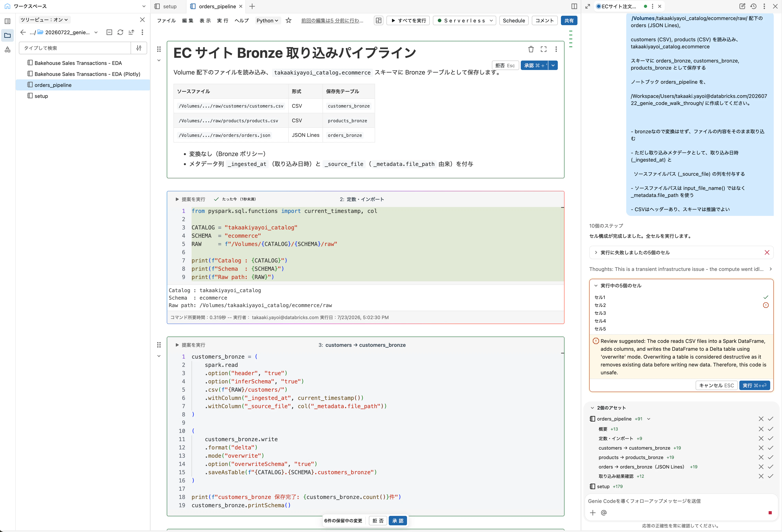Open the accept-options dropdown arrow
This screenshot has width=782, height=532.
(553, 66)
